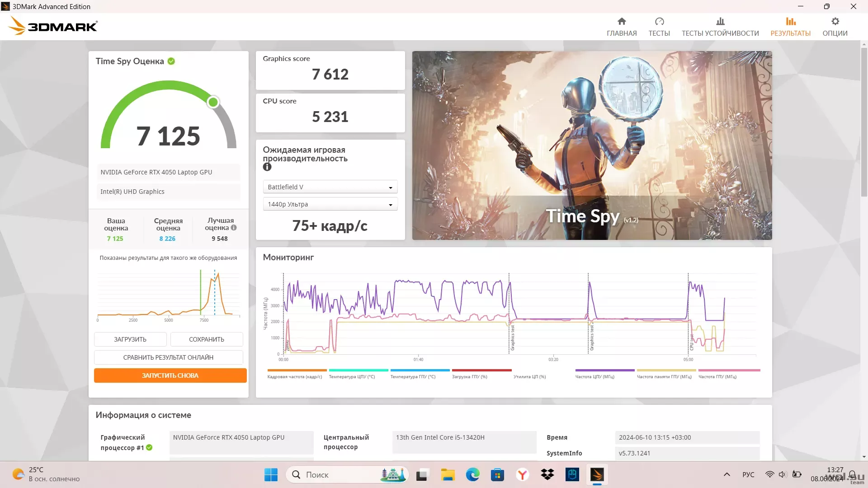This screenshot has height=488, width=868.
Task: Click СРАВНИТЬ РЕЗУЛЬТАТ ОНЛАЙН button
Action: tap(168, 357)
